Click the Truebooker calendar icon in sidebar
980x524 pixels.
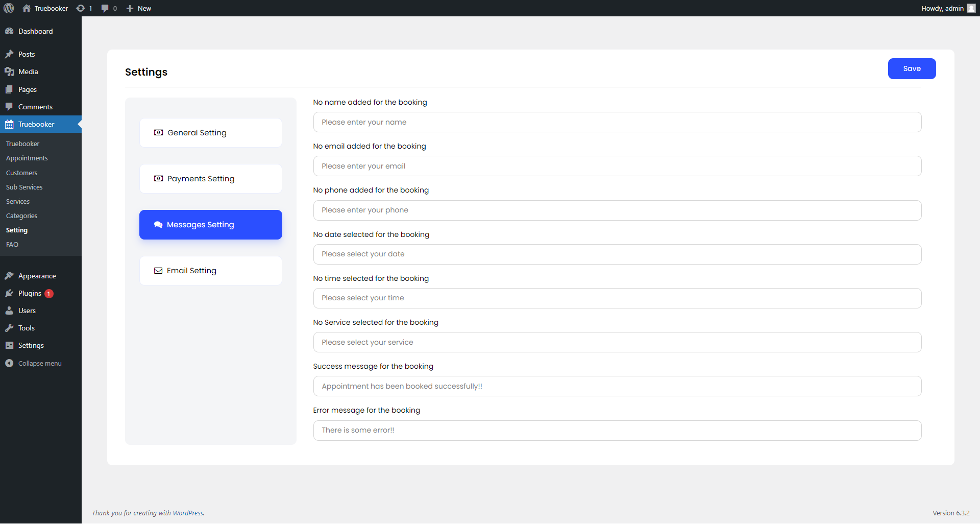click(x=10, y=124)
